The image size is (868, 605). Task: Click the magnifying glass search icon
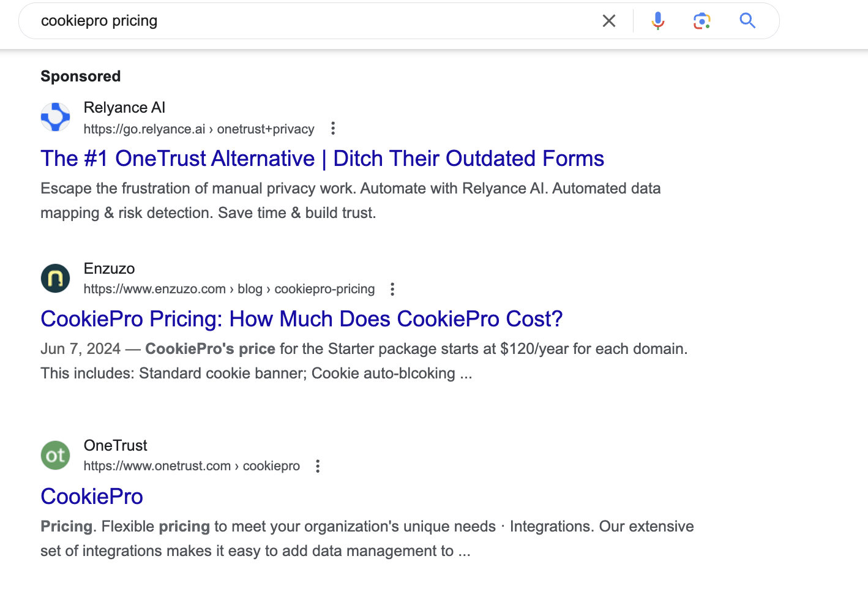747,20
